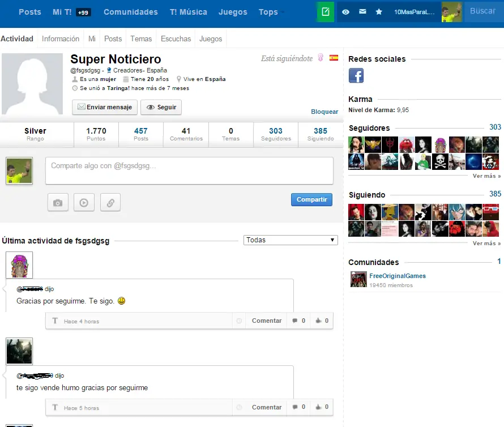Screen dimensions: 504x427
Task: Click in the 'Comparte algo con @fsgsdgsg' field
Action: (x=189, y=170)
